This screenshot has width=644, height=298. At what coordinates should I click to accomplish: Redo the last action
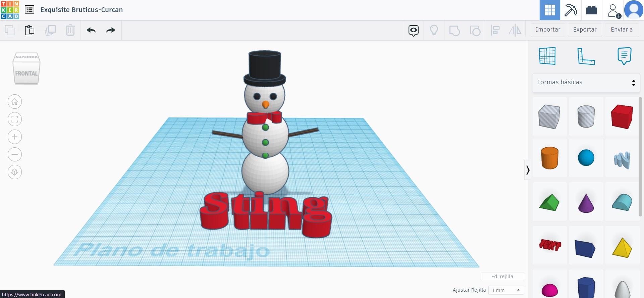tap(111, 30)
